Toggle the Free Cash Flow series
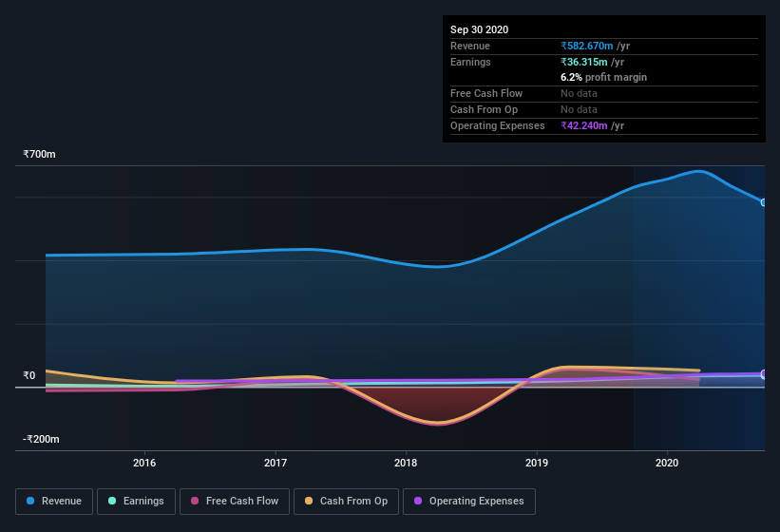Screen dimensions: 780x532 click(x=235, y=502)
